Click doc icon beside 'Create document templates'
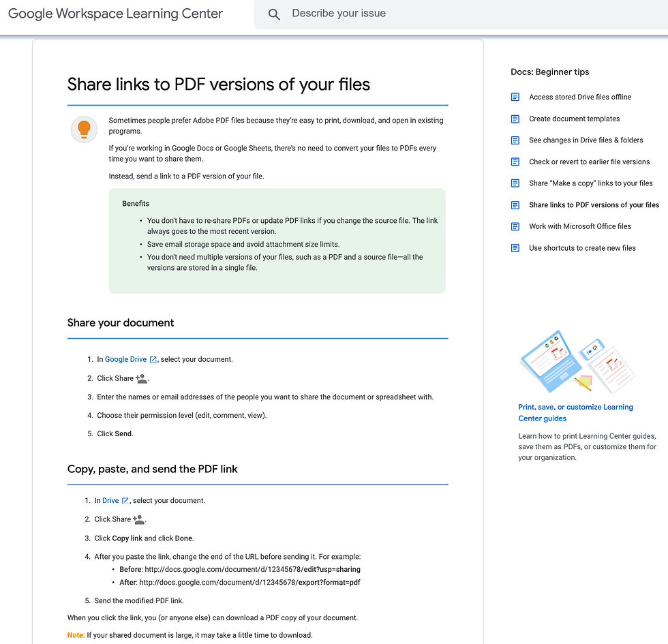668x644 pixels. (x=515, y=119)
